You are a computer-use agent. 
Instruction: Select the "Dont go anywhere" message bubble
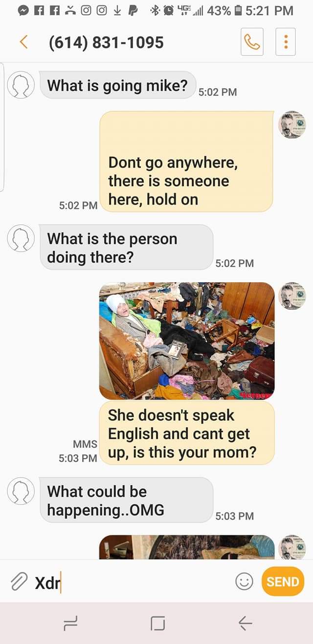(x=186, y=162)
